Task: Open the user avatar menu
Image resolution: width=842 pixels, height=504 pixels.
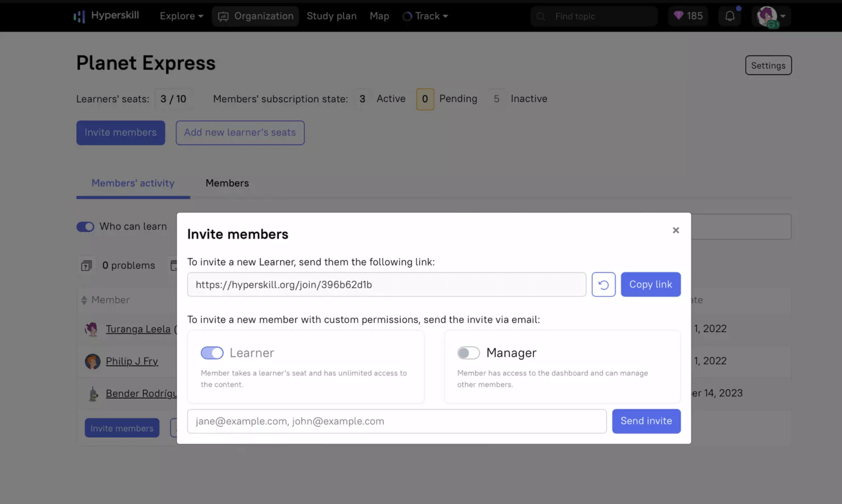Action: pyautogui.click(x=771, y=17)
